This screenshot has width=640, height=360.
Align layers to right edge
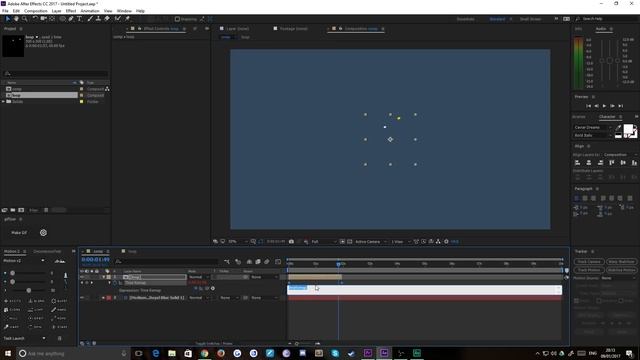pos(600,162)
